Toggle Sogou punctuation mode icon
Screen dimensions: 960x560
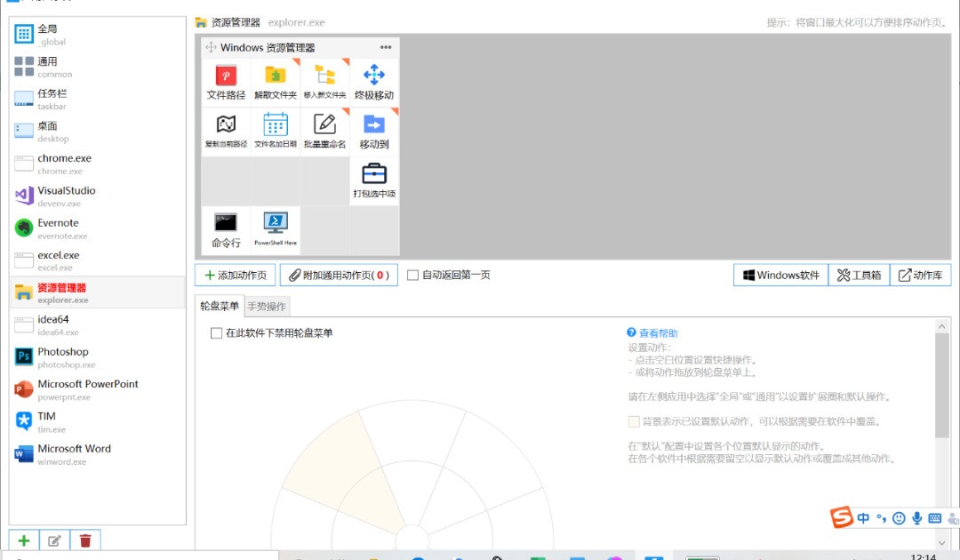point(881,518)
